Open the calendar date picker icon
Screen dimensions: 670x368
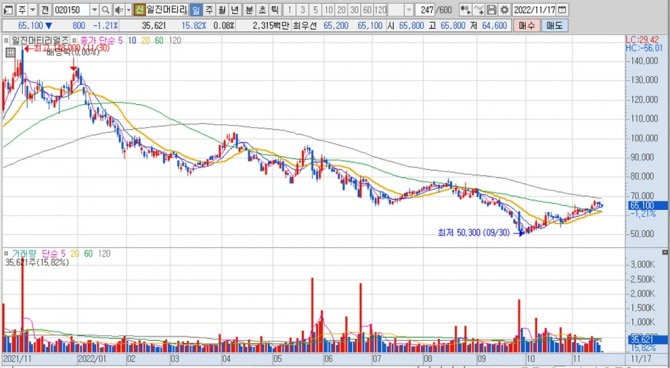[563, 10]
